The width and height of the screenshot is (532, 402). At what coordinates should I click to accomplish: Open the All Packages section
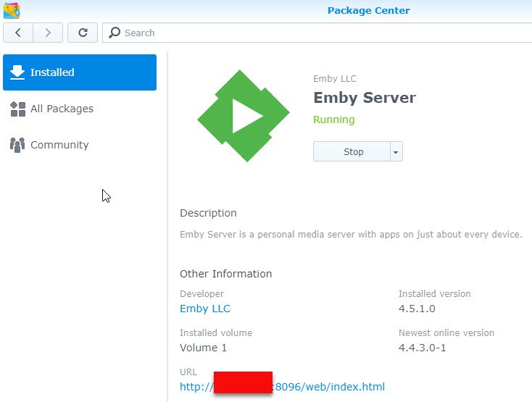point(62,109)
